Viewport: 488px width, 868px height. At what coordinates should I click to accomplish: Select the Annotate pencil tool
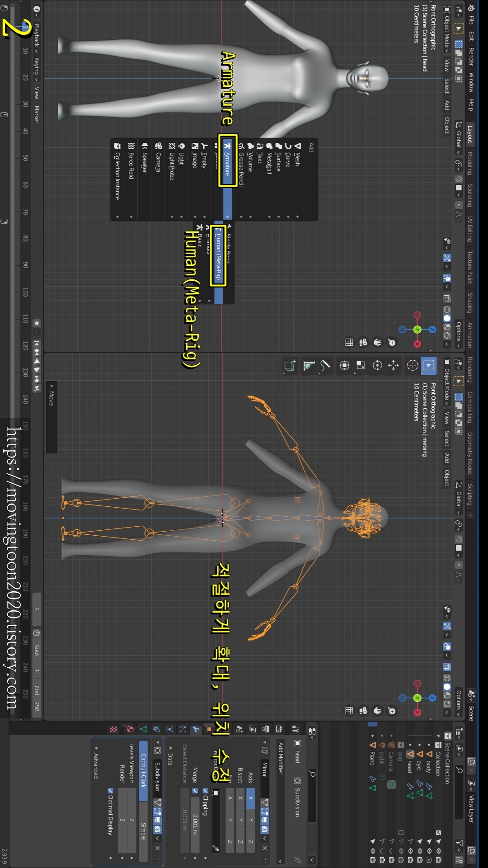coord(325,365)
